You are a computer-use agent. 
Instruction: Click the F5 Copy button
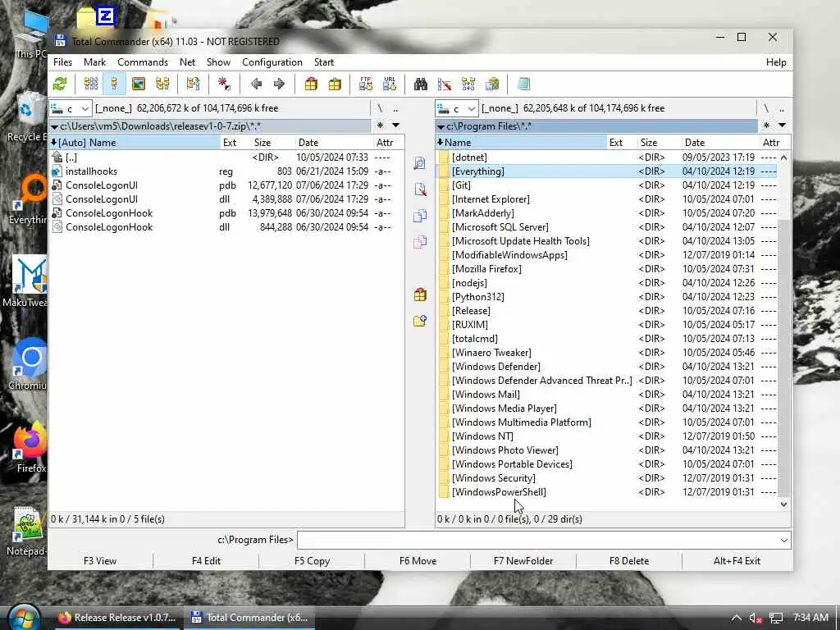click(x=313, y=561)
